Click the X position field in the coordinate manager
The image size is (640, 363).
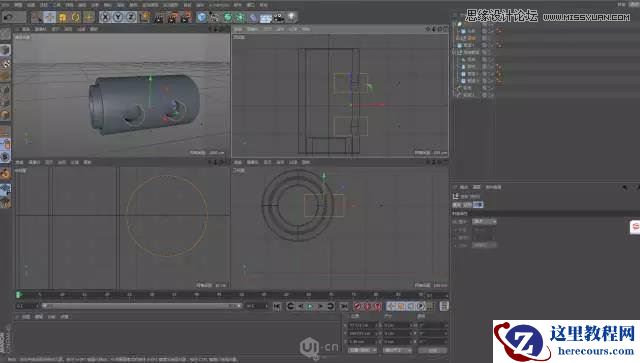[362, 325]
